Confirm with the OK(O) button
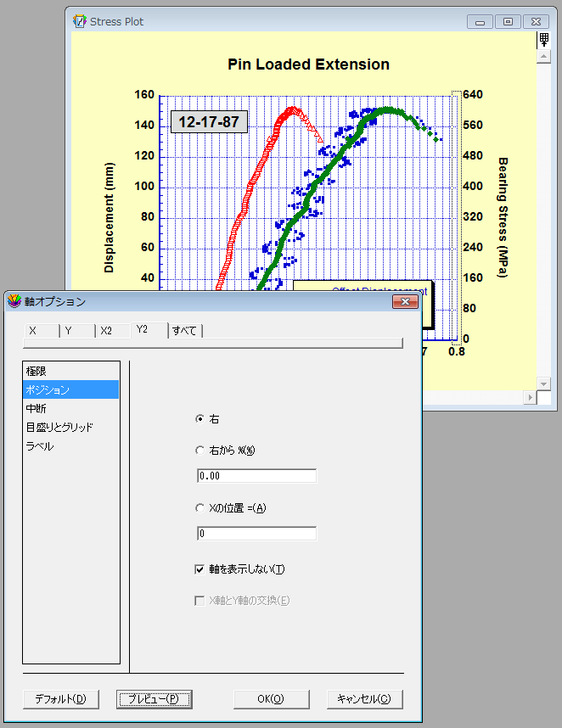This screenshot has height=728, width=562. coord(272,699)
